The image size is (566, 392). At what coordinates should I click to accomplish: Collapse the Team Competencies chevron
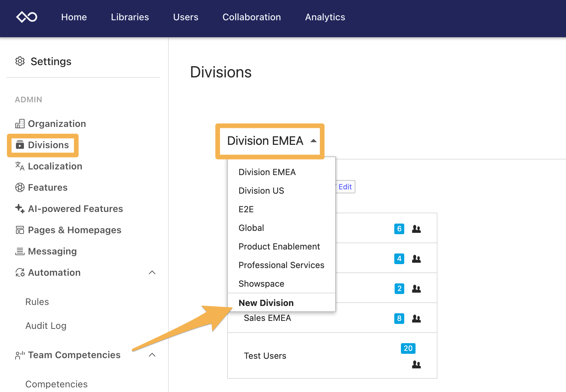(x=152, y=355)
